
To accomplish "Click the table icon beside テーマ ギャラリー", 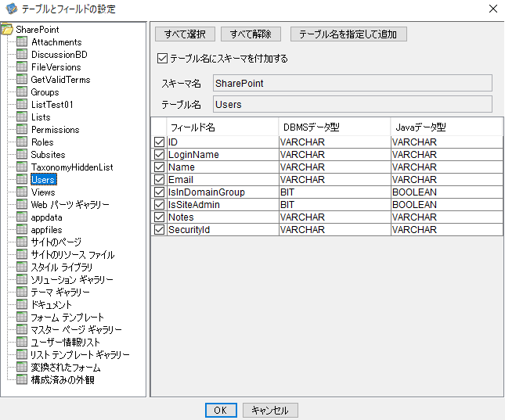I will [x=22, y=292].
